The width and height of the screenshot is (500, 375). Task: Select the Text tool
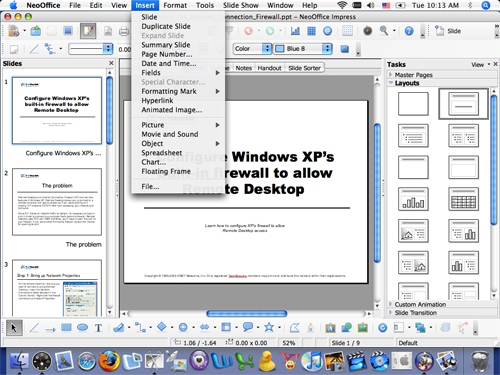point(98,328)
